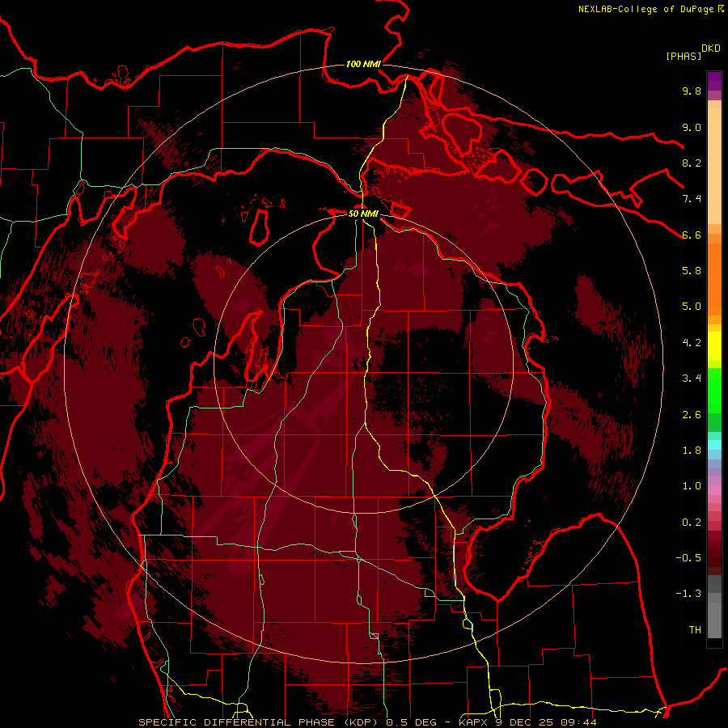Click the -1.3 value on color scale

pos(688,594)
